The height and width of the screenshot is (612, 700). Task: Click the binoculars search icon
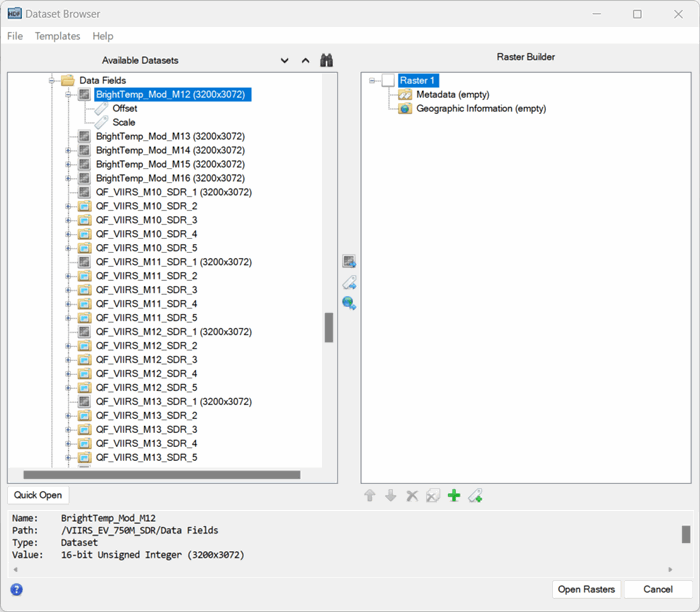click(x=326, y=60)
